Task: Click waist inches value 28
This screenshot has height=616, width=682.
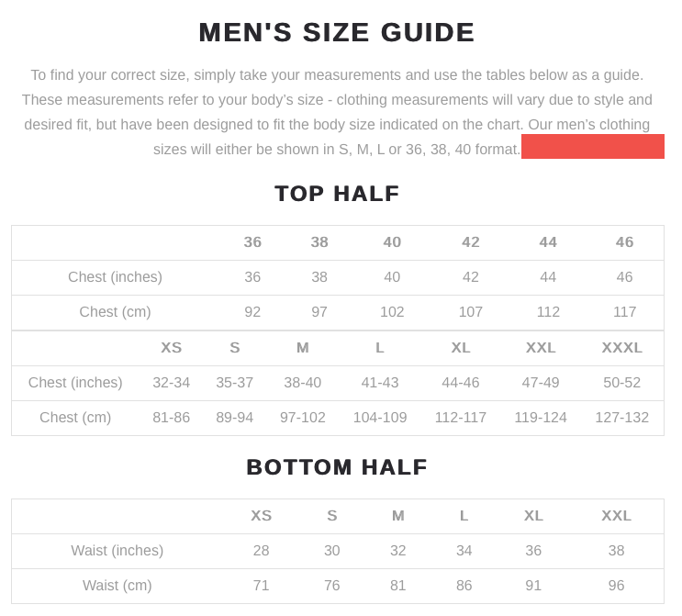Action: (261, 550)
